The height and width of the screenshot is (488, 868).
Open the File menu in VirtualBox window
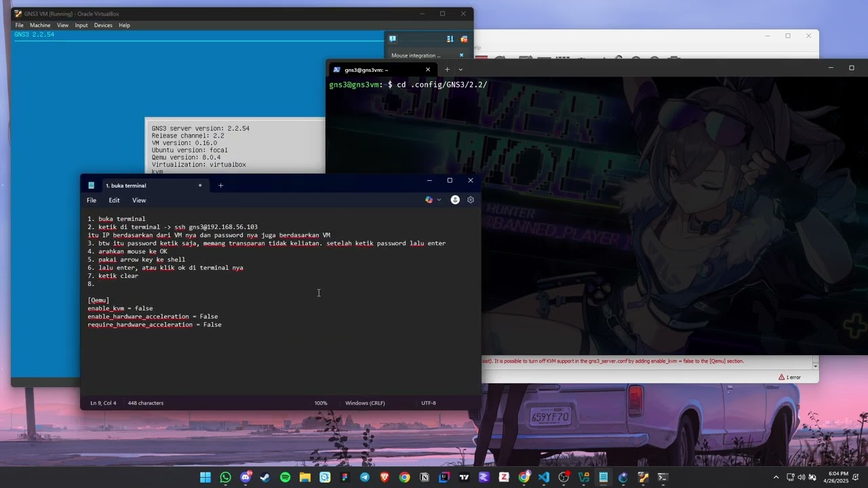tap(19, 25)
